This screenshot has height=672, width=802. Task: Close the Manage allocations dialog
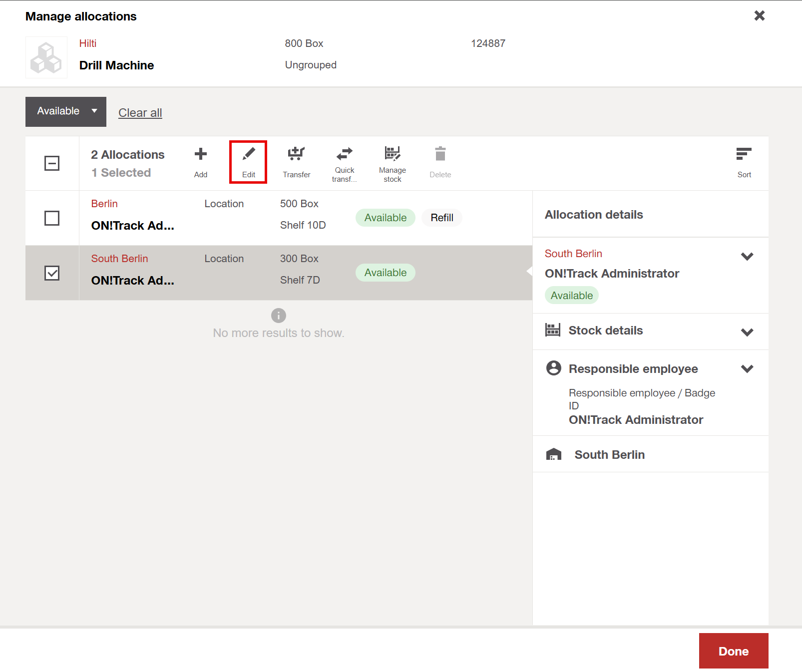pos(759,16)
